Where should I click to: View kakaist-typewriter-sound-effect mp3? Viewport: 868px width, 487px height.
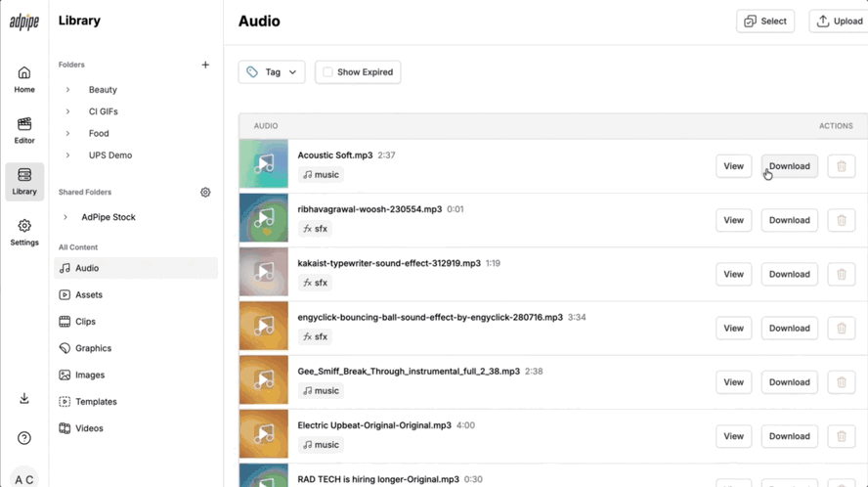(x=733, y=274)
